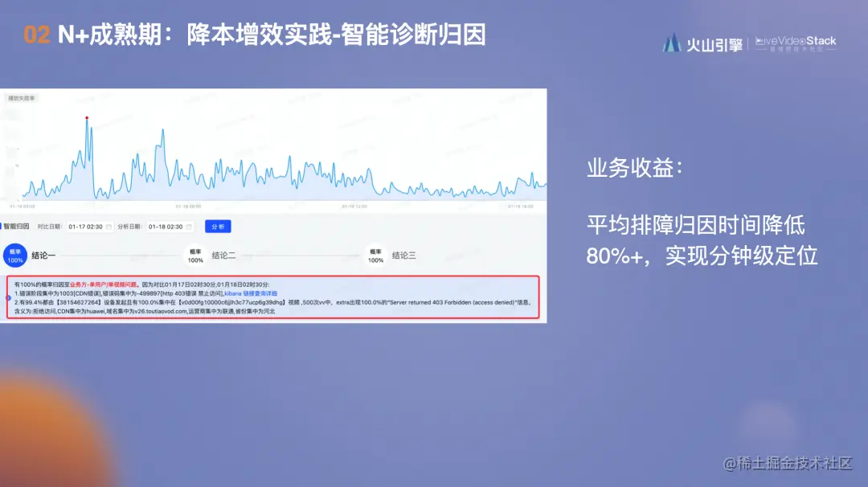Click the 播放失败率 chart title
The width and height of the screenshot is (868, 487).
click(x=20, y=97)
